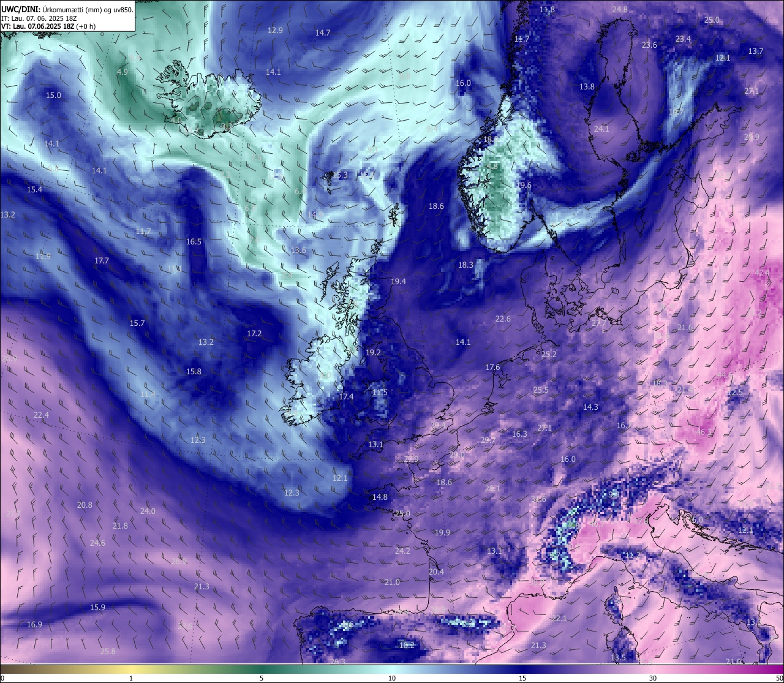Click the 15.9 value label
Image resolution: width=784 pixels, height=683 pixels.
click(97, 608)
